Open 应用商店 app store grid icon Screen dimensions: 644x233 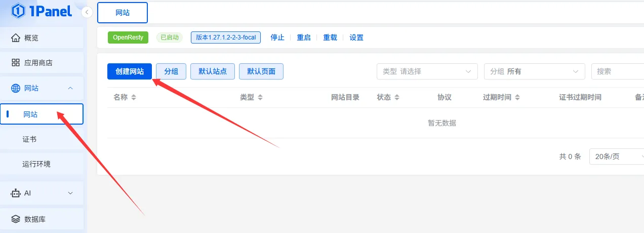[16, 63]
